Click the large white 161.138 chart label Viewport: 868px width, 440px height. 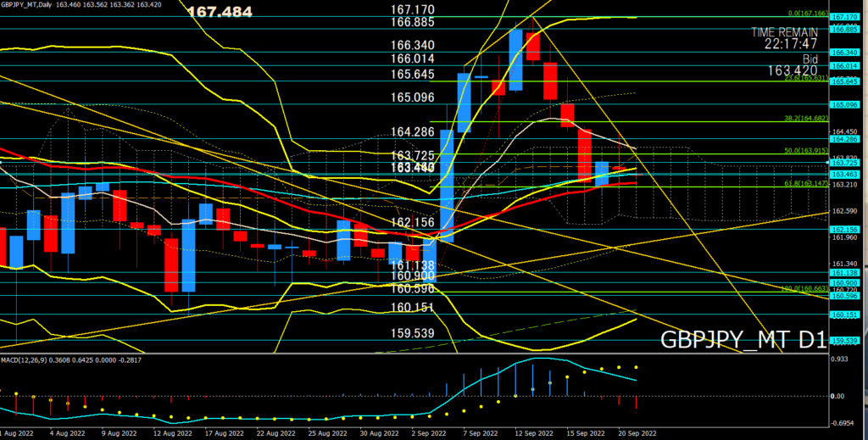413,265
